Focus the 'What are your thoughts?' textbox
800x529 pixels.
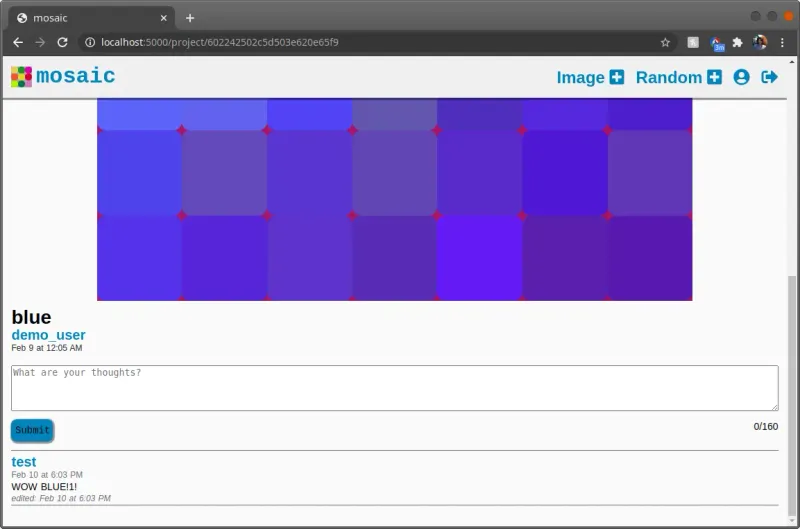point(394,387)
